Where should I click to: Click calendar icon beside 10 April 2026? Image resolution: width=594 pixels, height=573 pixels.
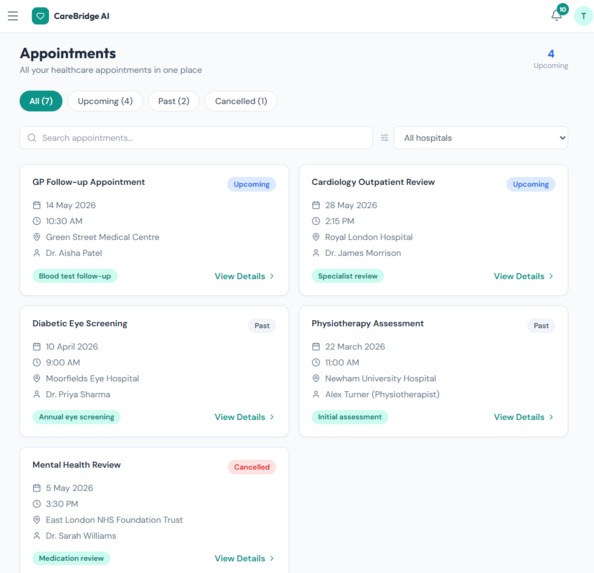coord(37,347)
